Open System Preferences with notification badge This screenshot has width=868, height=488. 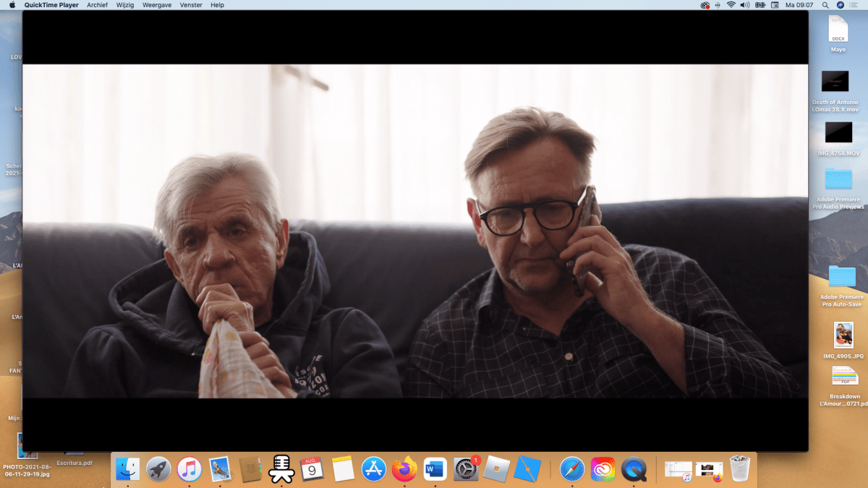point(467,470)
